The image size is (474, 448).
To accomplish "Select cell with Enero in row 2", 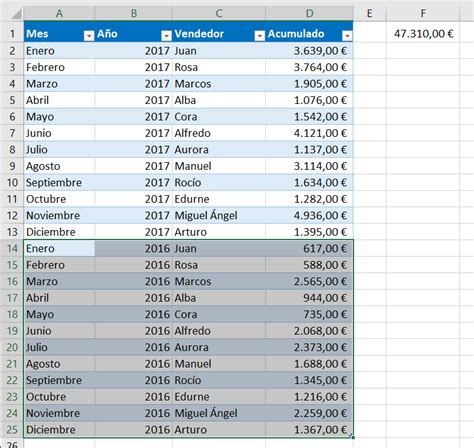I will click(x=59, y=51).
